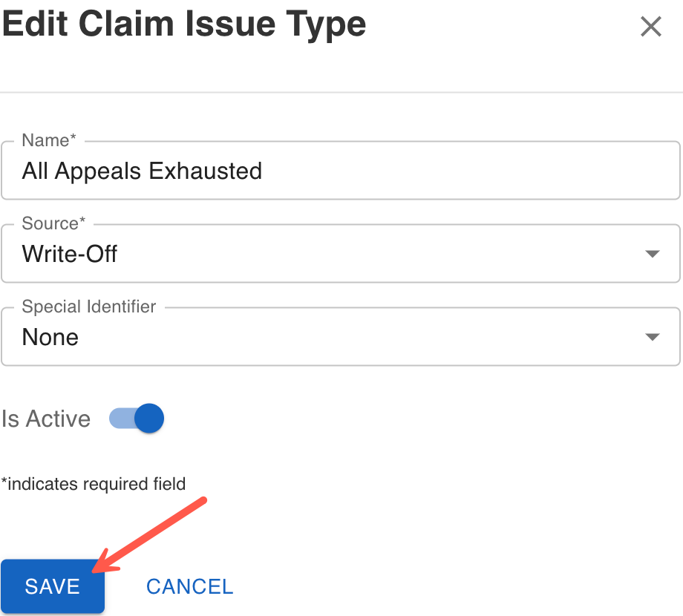683x616 pixels.
Task: Expand the Special Identifier dropdown arrow
Action: point(652,338)
